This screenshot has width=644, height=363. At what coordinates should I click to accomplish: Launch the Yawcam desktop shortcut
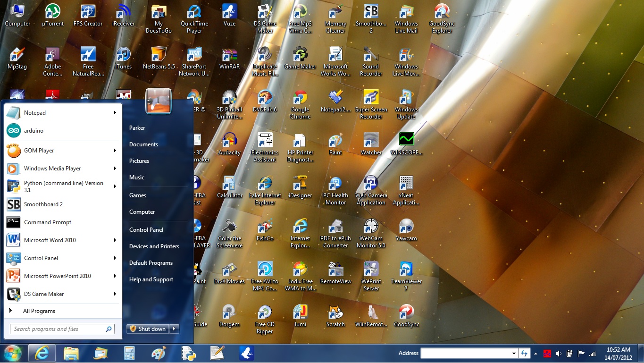click(406, 229)
